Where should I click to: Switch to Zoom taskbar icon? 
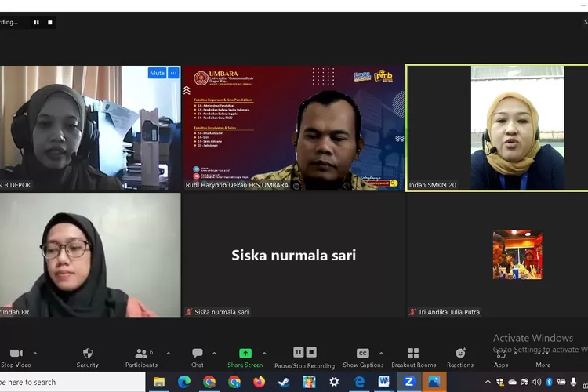[409, 382]
